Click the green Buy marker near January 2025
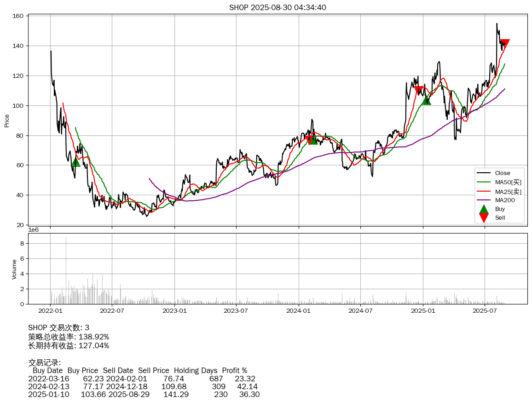This screenshot has width=532, height=403. tap(427, 99)
